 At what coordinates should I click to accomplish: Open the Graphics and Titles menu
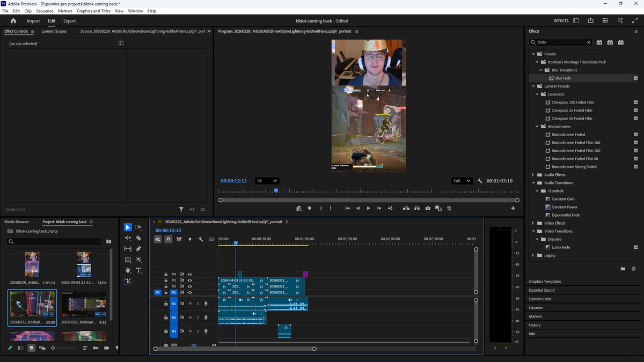(93, 11)
